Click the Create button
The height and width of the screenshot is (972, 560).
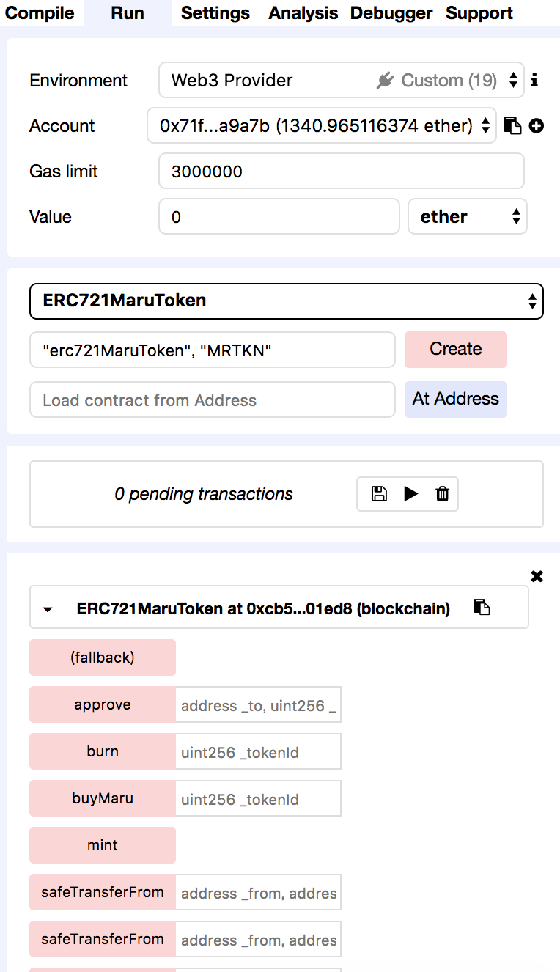point(456,349)
